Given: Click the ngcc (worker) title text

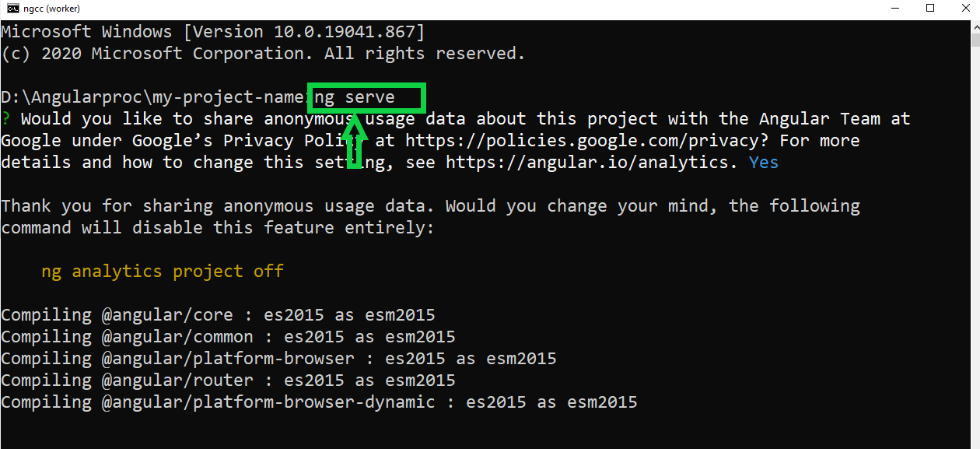Looking at the screenshot, I should point(51,9).
